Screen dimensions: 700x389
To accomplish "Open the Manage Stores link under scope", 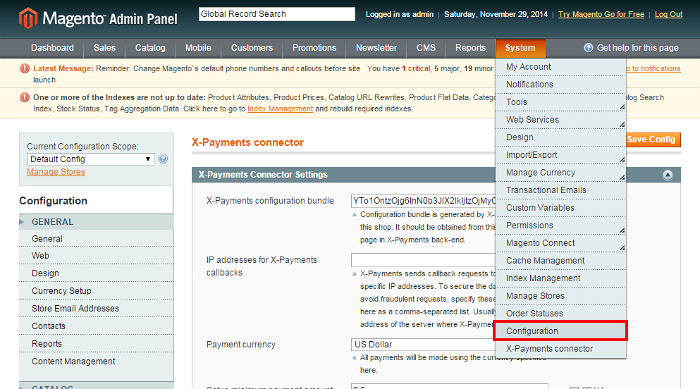I will [56, 172].
